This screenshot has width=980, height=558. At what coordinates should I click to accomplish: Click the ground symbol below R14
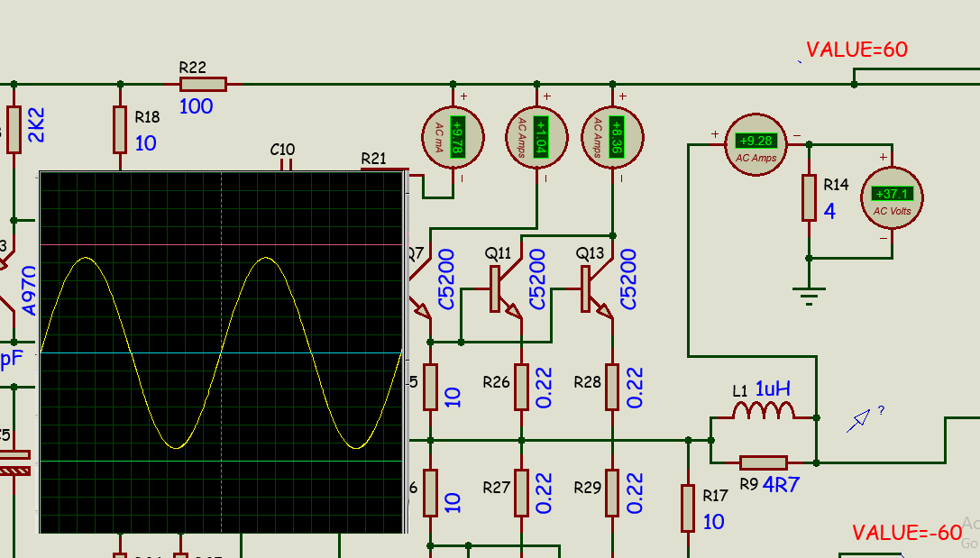click(809, 297)
